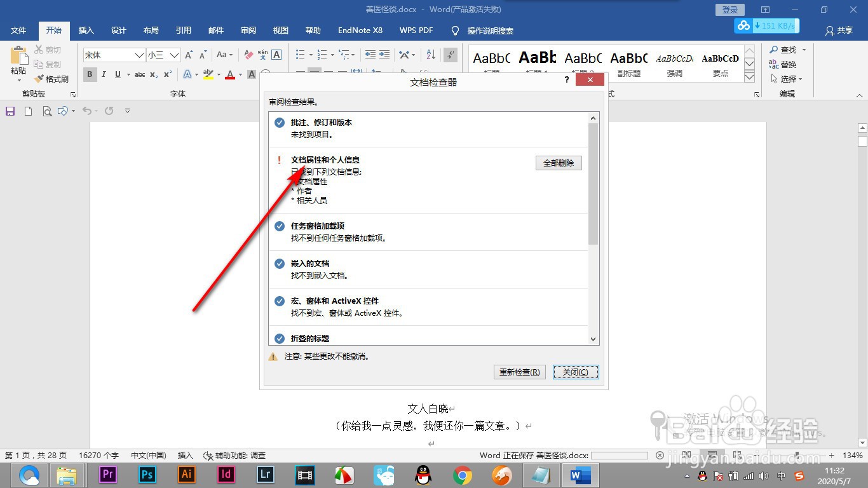Click the 全部删除 button to remove document properties

(x=558, y=163)
